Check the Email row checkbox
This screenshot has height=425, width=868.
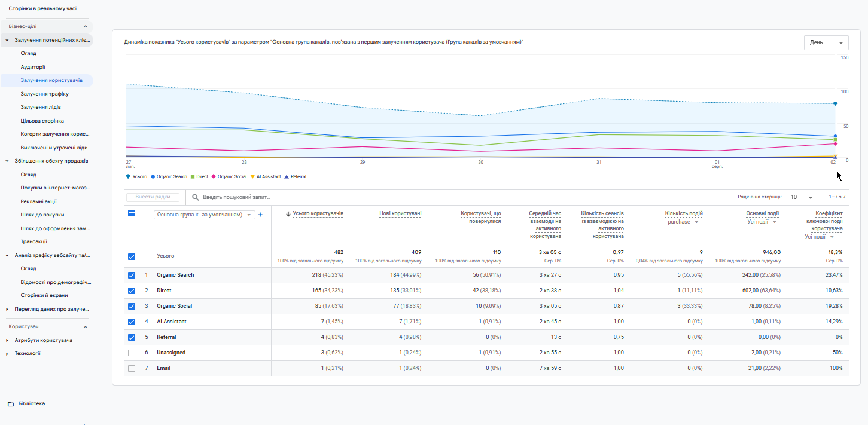tap(132, 368)
